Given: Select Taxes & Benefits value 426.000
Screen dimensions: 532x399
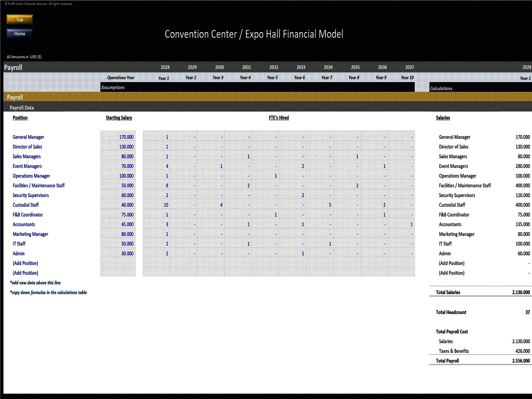Looking at the screenshot, I should point(523,351).
